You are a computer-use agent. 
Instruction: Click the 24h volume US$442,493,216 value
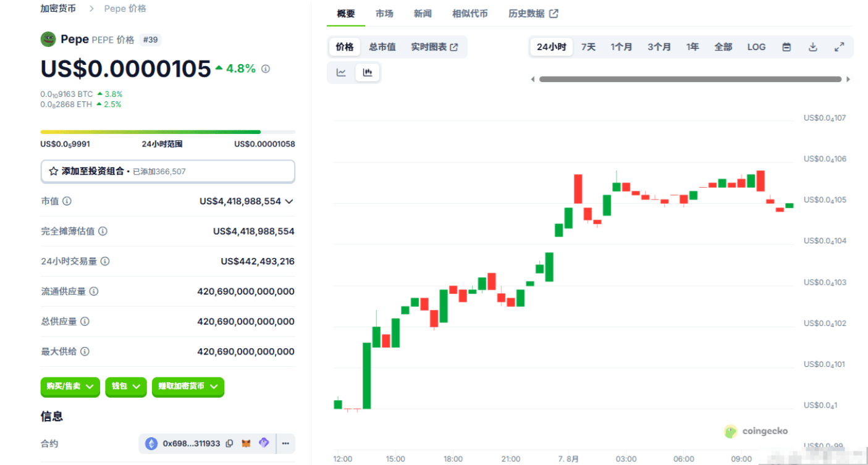coord(258,261)
